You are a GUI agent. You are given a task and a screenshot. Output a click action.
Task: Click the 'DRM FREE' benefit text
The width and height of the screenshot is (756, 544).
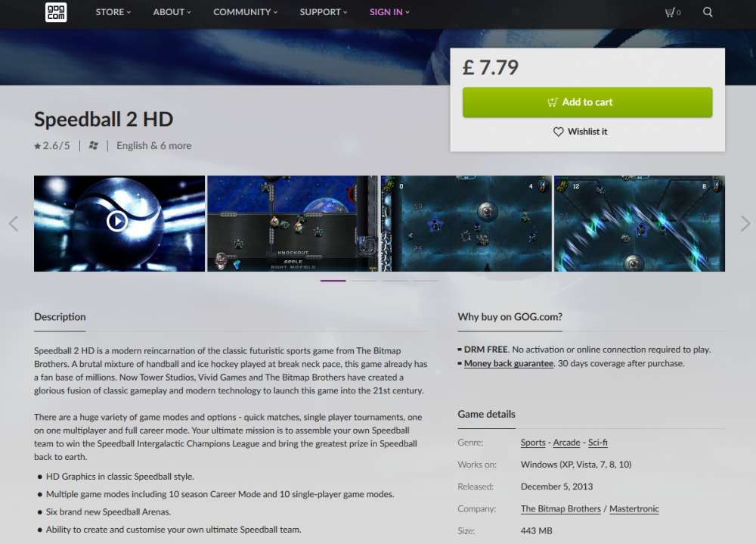coord(486,350)
